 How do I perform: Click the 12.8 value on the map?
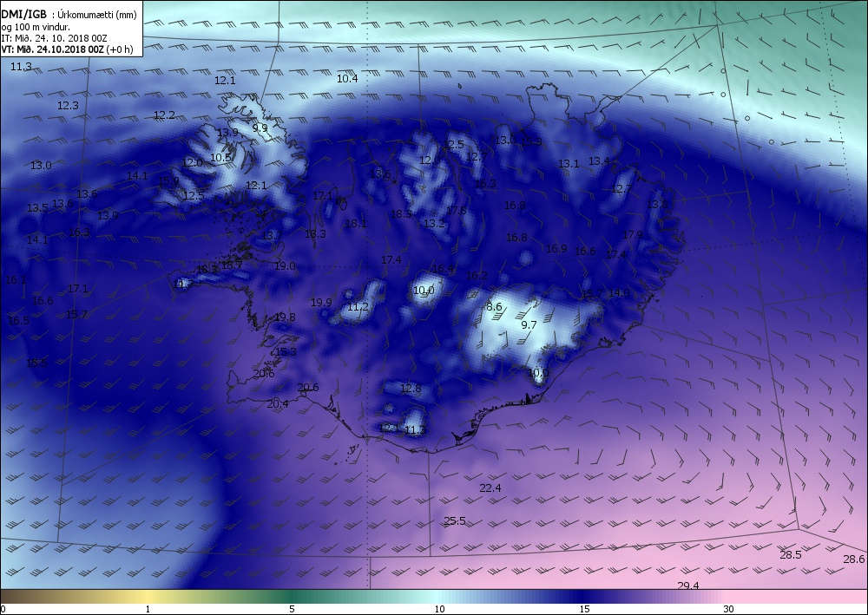pos(411,389)
